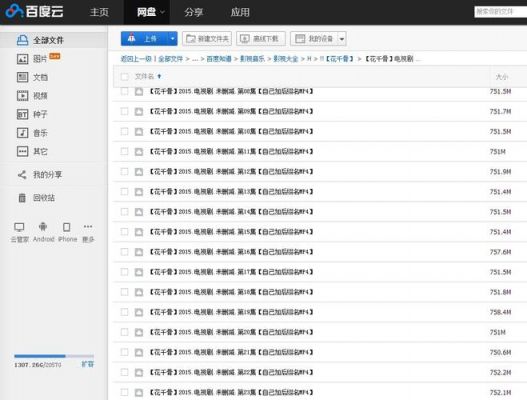Click the 文件名 column header
This screenshot has width=527, height=400.
144,77
